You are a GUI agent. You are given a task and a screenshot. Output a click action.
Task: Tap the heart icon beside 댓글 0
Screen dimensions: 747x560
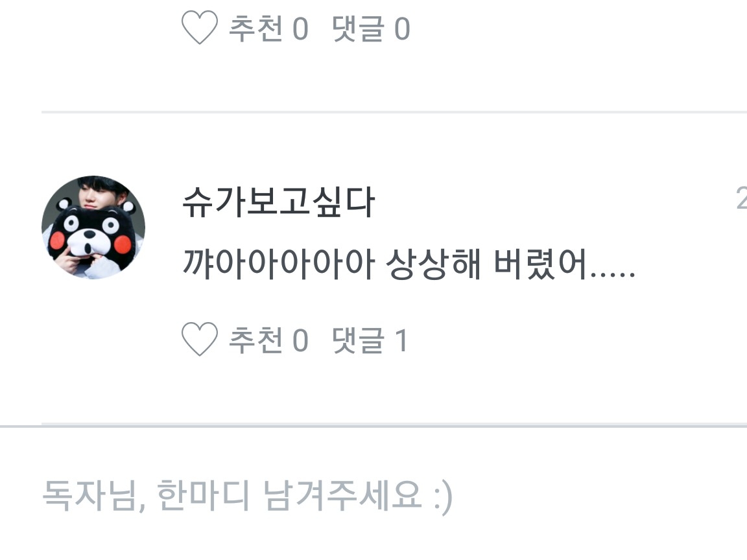point(200,28)
